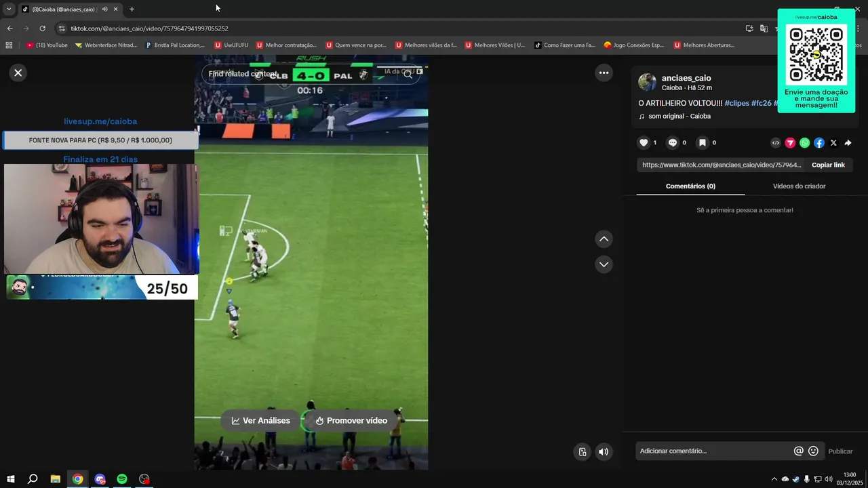
Task: Open the Windows Start menu
Action: click(x=11, y=479)
